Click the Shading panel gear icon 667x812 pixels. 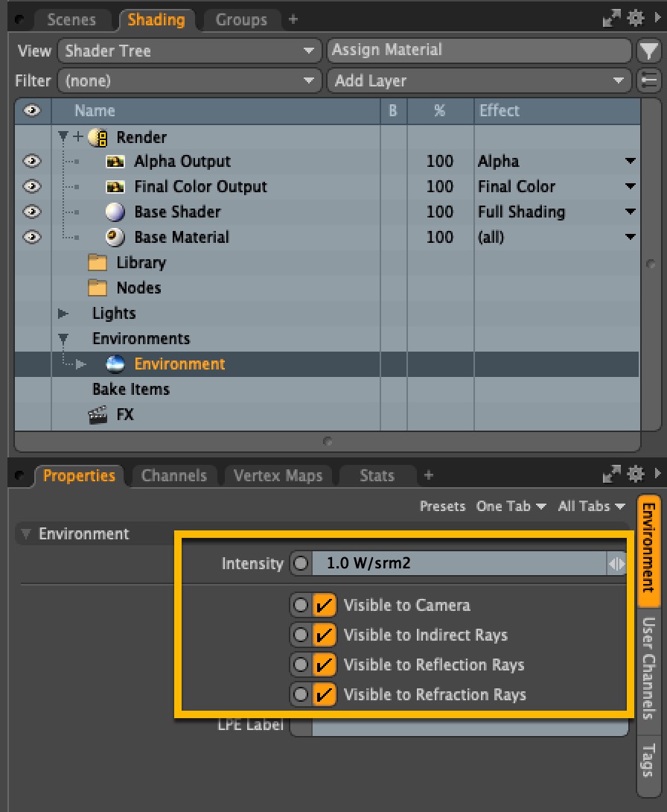(635, 19)
